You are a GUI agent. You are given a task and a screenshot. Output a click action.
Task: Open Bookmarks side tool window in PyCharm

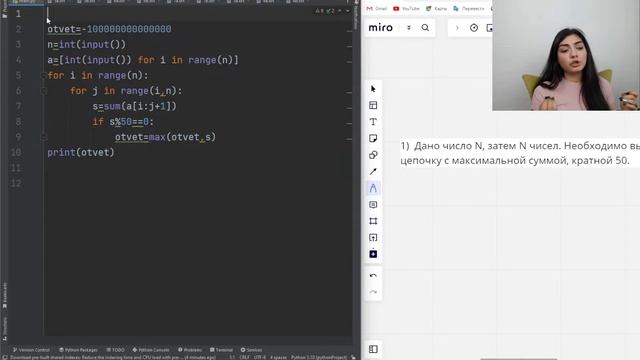click(4, 296)
